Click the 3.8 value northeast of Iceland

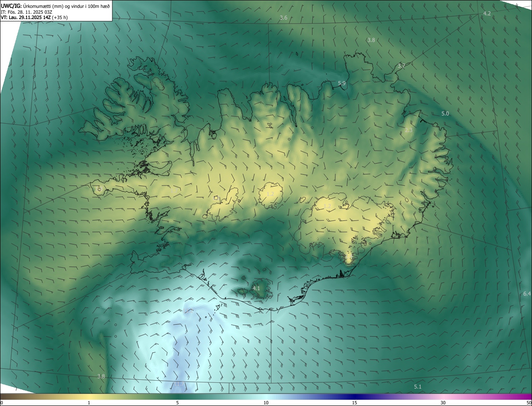pyautogui.click(x=371, y=40)
